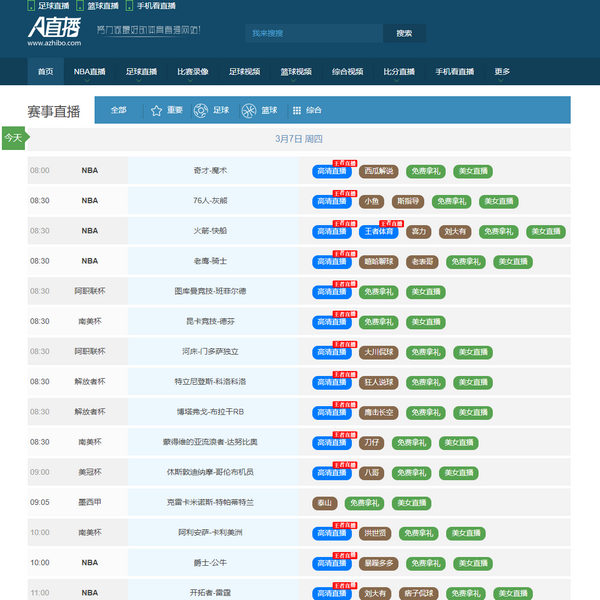The height and width of the screenshot is (600, 600).
Task: Focus the search input field
Action: tap(312, 33)
